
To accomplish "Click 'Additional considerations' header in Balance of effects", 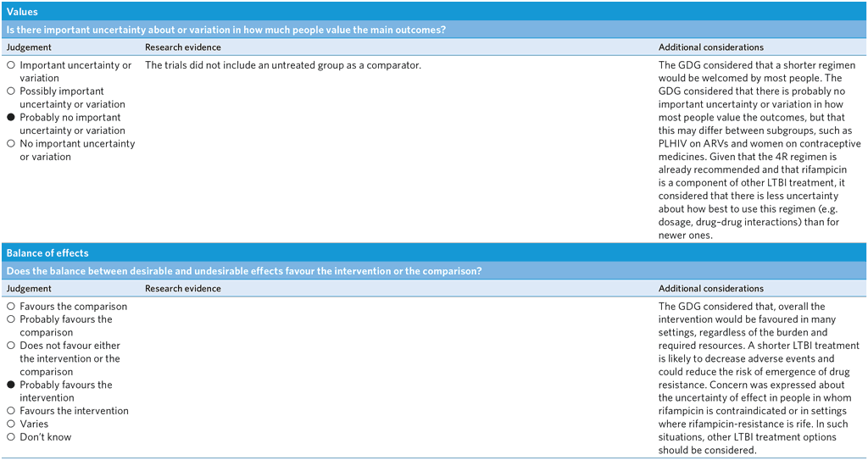I will [710, 289].
